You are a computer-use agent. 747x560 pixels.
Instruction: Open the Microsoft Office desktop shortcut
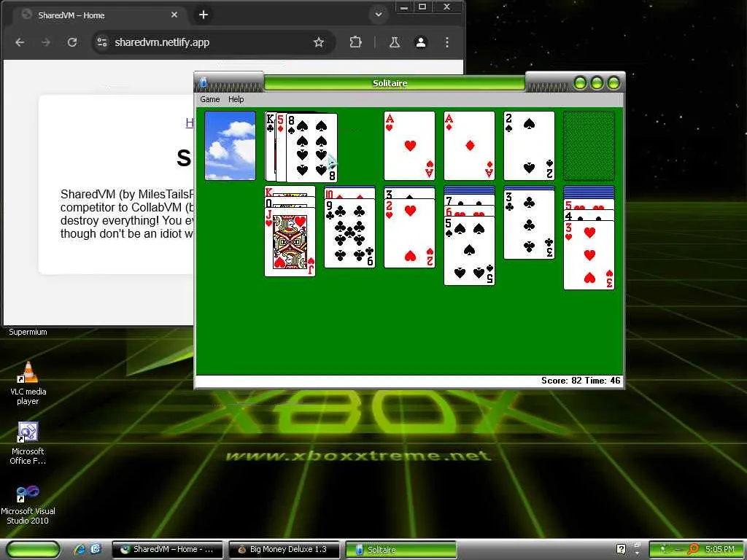28,443
